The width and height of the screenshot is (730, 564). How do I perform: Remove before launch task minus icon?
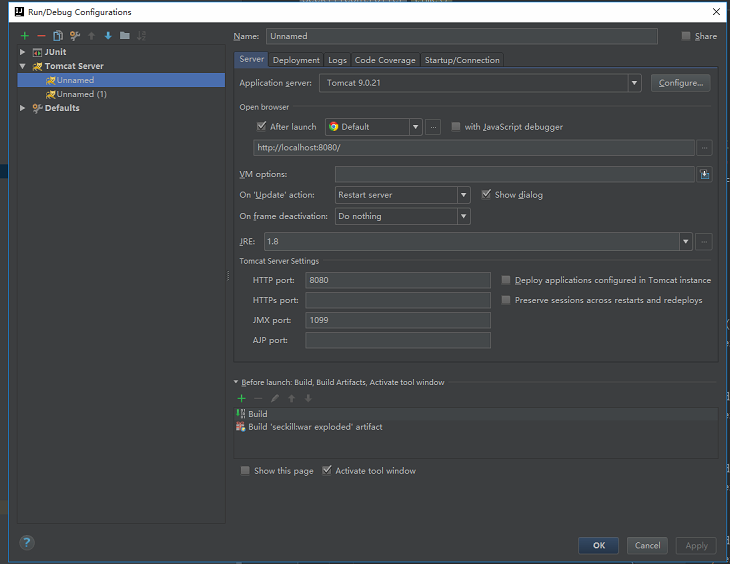tap(258, 398)
